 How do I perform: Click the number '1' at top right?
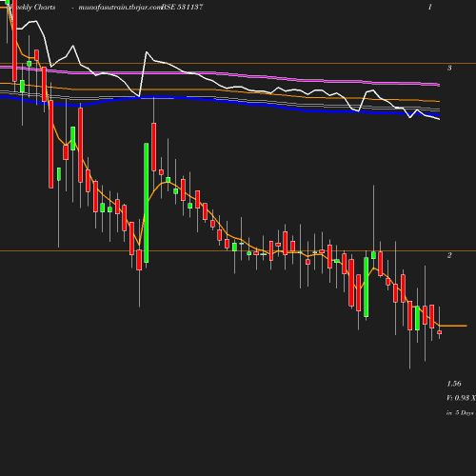click(x=430, y=7)
